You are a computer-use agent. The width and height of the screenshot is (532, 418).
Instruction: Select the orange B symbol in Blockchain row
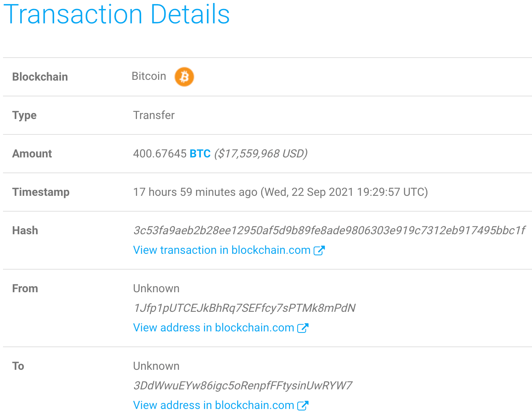tap(184, 77)
